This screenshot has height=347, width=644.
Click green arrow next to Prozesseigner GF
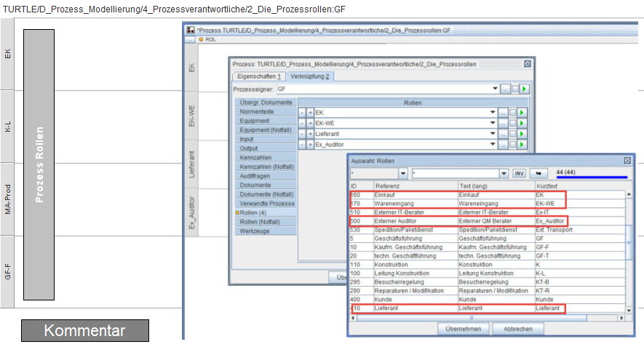coord(524,89)
